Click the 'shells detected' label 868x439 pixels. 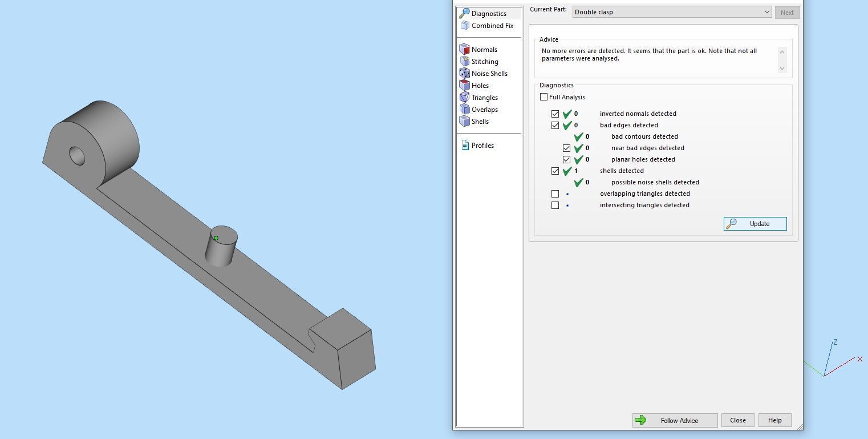[622, 171]
